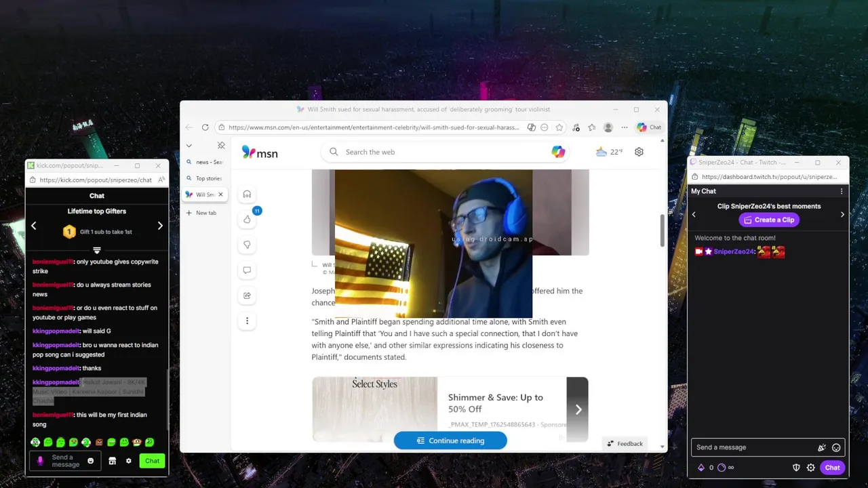The image size is (868, 488).
Task: Open Edge profile avatar icon
Action: tap(608, 127)
